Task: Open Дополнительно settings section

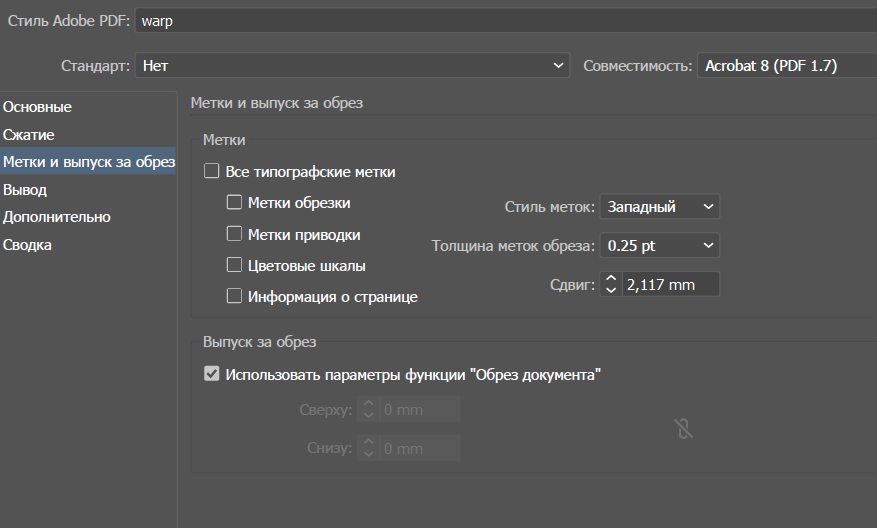Action: pos(57,217)
